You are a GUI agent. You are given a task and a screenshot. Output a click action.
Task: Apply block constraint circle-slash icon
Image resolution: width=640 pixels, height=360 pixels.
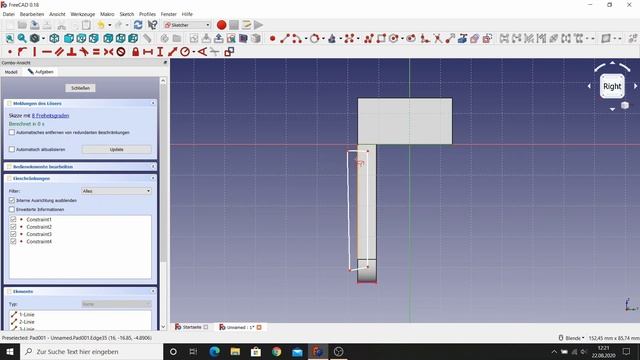point(121,52)
